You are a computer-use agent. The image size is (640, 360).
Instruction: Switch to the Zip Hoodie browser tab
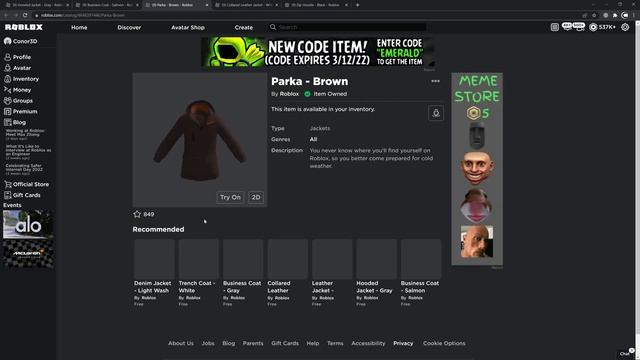[x=316, y=5]
